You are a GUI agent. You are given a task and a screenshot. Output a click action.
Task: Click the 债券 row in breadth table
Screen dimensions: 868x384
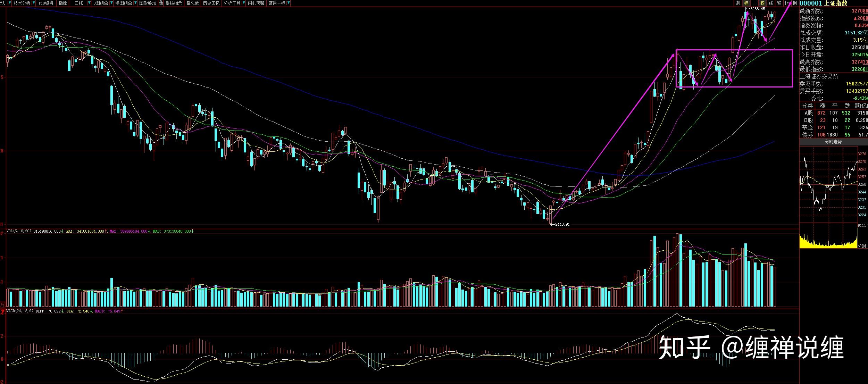tap(833, 135)
